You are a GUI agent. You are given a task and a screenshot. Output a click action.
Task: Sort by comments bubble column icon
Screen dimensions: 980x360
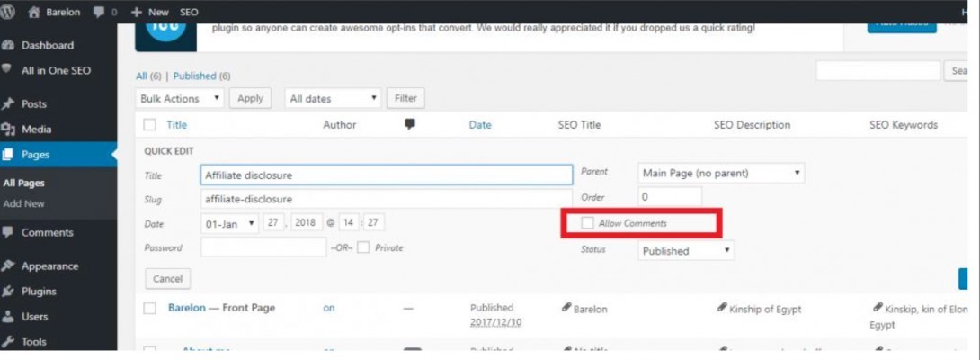410,124
